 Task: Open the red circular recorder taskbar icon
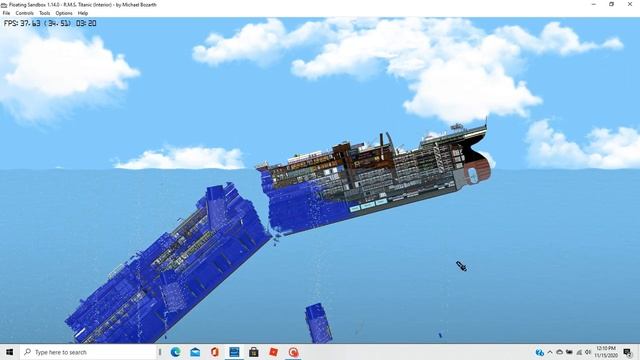(293, 352)
